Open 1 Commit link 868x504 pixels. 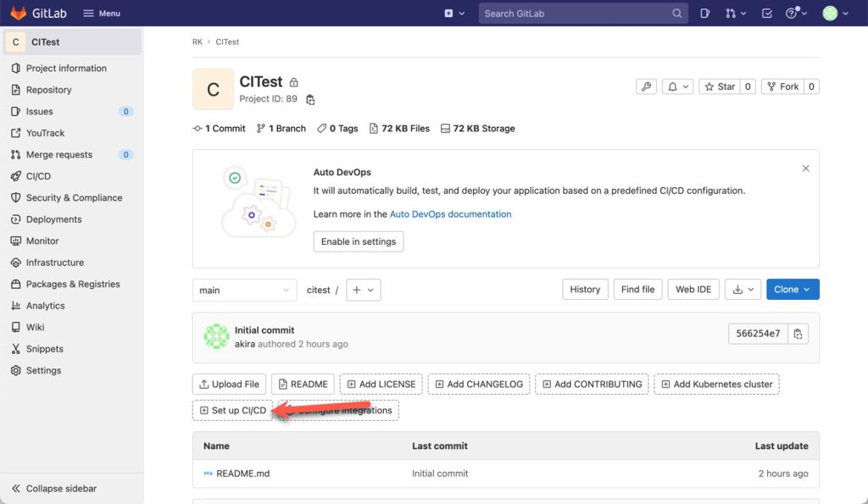point(220,129)
